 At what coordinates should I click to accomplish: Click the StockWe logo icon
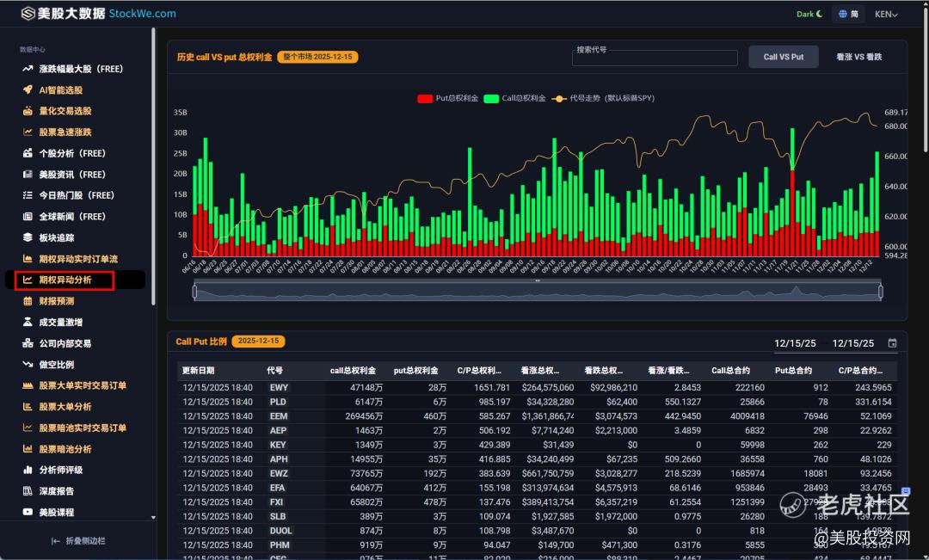pyautogui.click(x=28, y=14)
